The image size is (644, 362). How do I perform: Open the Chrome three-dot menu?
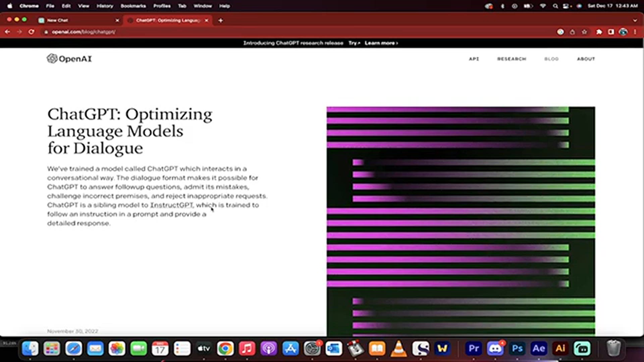click(635, 32)
